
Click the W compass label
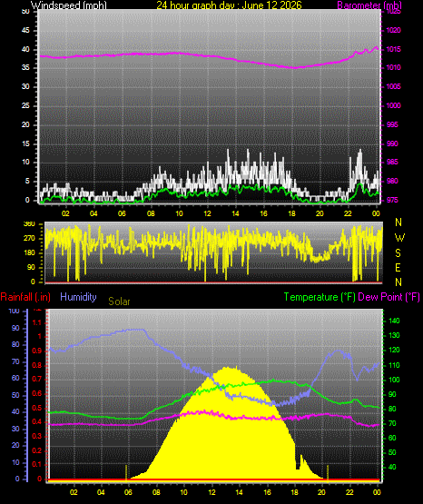pos(399,238)
